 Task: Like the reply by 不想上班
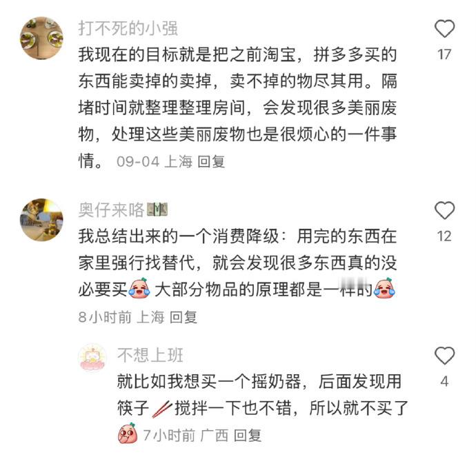pyautogui.click(x=444, y=355)
